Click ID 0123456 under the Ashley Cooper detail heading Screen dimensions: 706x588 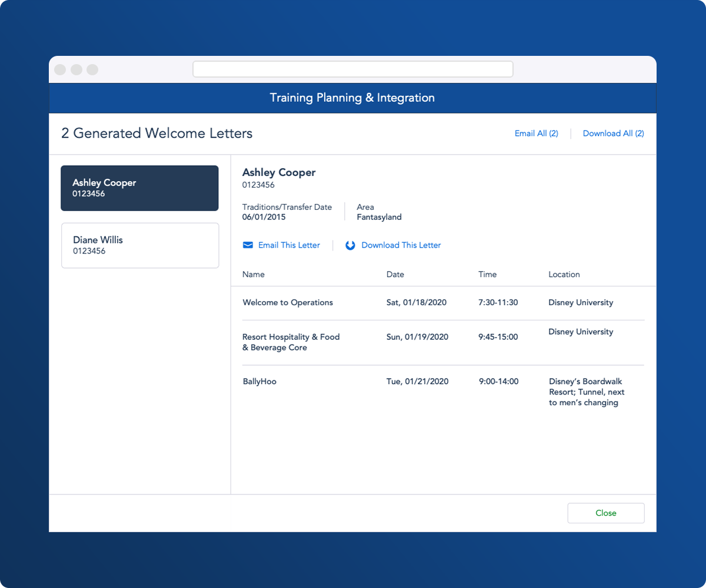[x=258, y=185]
